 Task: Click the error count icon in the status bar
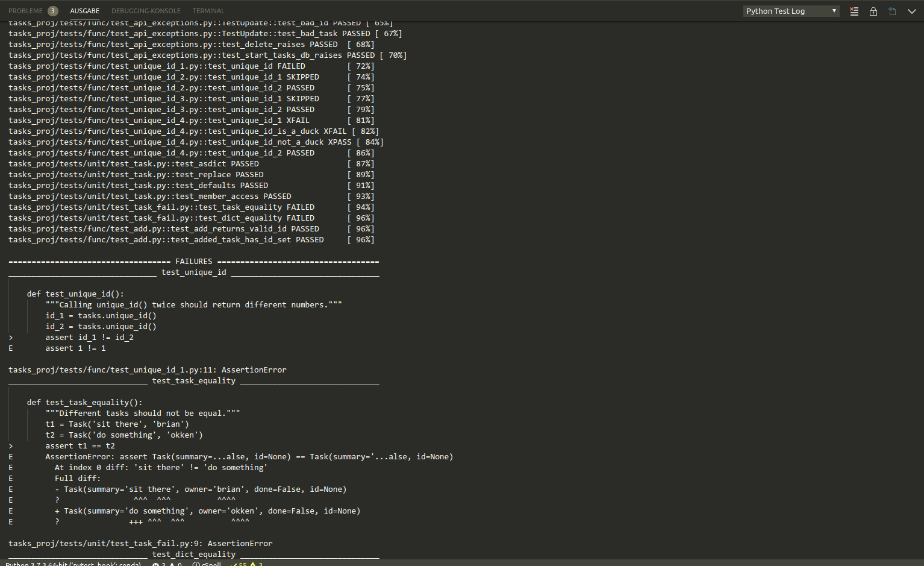click(x=160, y=564)
